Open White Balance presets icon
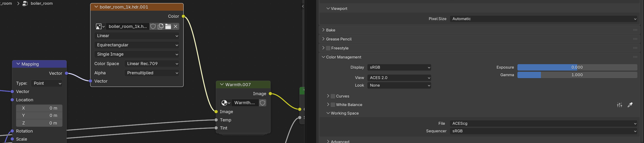Viewport: 644px width, 143px height. [x=620, y=105]
